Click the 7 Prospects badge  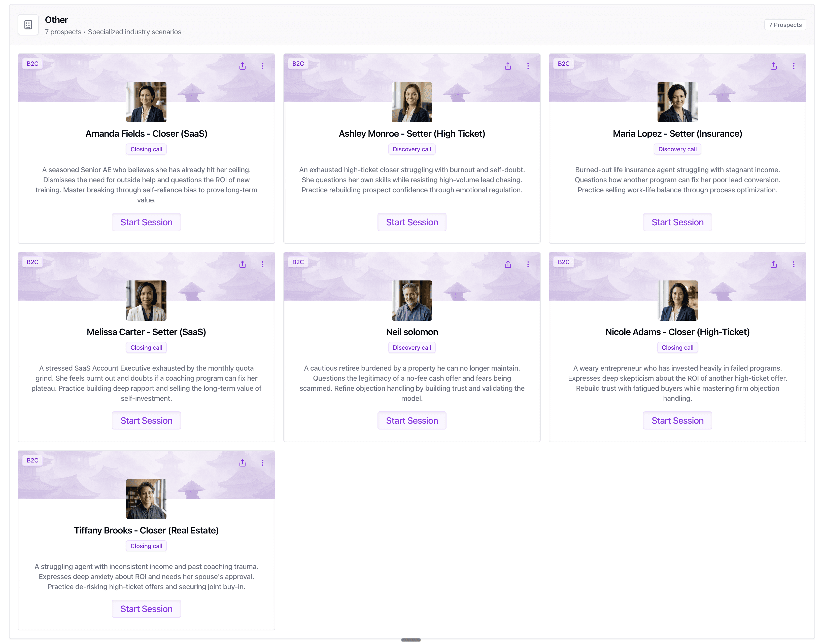[785, 25]
